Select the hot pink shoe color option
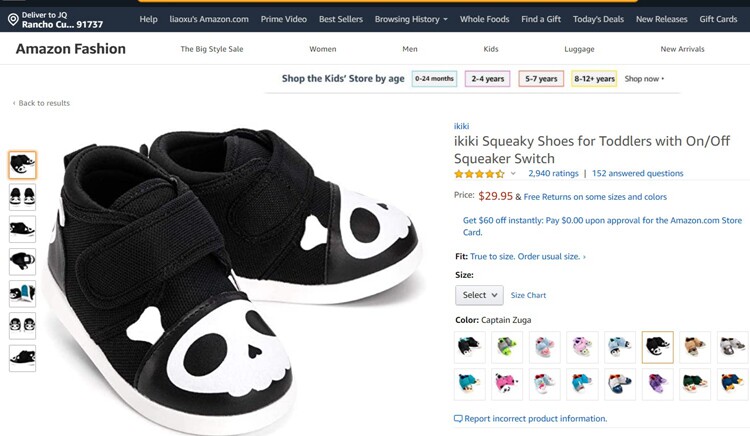750x436 pixels. click(x=507, y=384)
